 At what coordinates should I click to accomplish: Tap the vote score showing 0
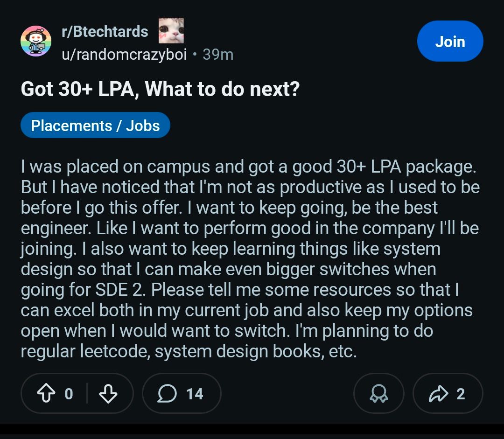tap(69, 394)
